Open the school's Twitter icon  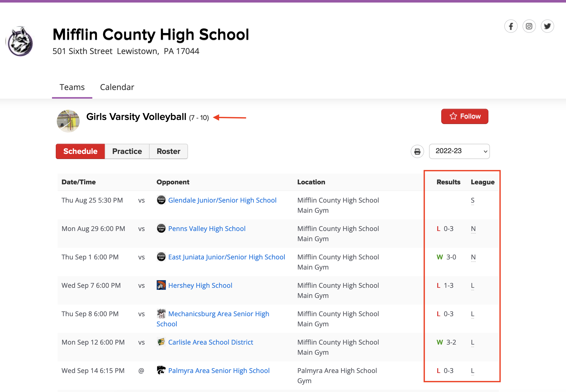(x=547, y=26)
